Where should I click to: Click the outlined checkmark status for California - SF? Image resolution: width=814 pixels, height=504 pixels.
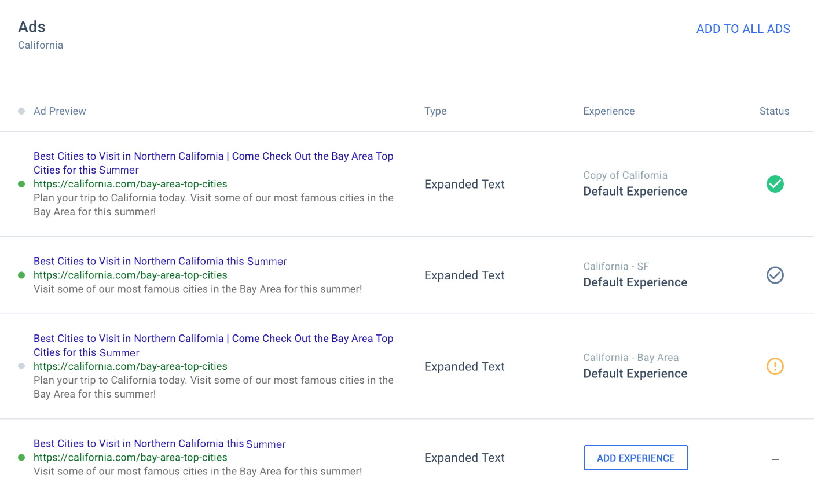(775, 275)
